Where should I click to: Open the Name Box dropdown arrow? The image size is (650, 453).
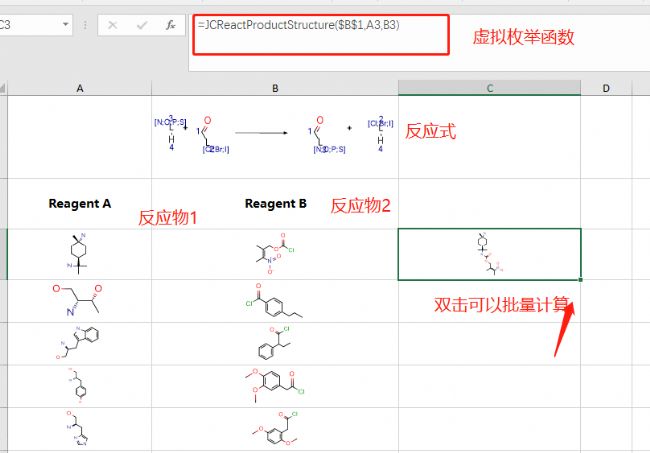(65, 24)
